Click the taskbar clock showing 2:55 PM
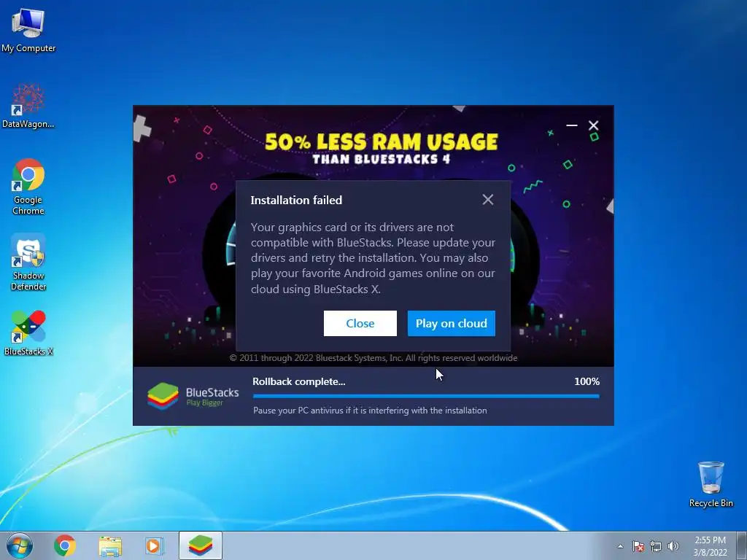 coord(710,546)
